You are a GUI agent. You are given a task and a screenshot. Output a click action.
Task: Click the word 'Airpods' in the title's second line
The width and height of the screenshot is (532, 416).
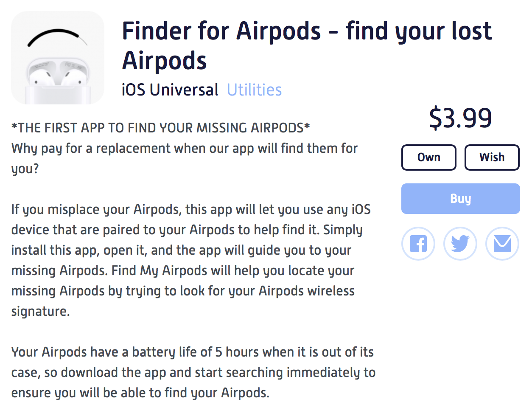[x=165, y=60]
